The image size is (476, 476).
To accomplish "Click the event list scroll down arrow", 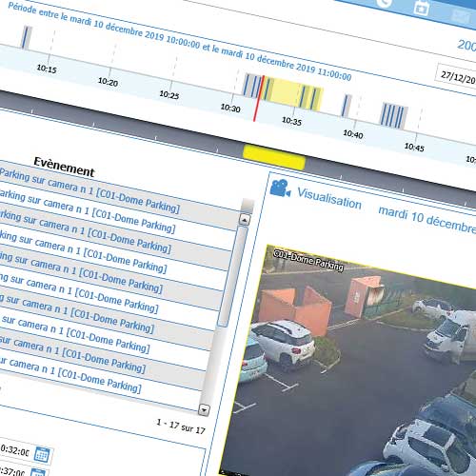I will point(204,409).
